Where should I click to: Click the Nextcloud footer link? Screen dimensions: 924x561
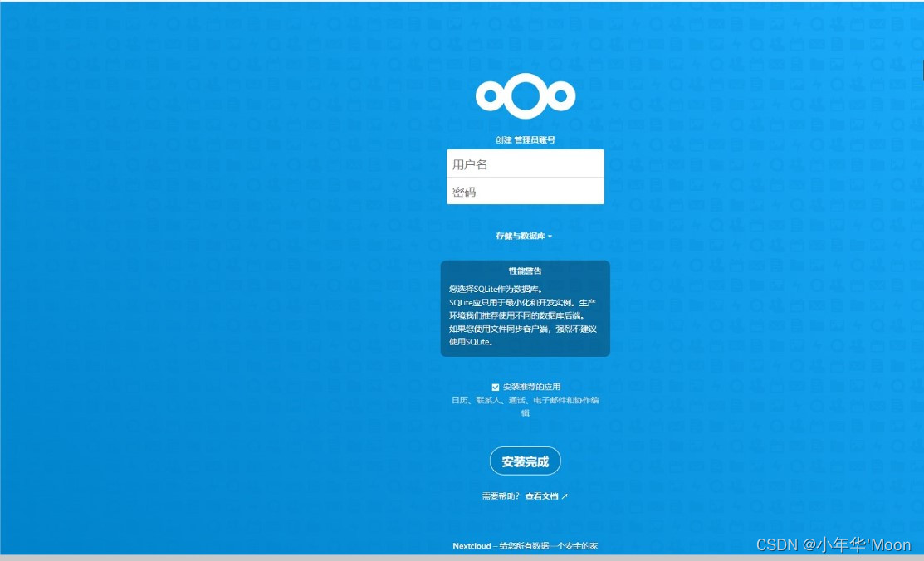click(x=472, y=546)
